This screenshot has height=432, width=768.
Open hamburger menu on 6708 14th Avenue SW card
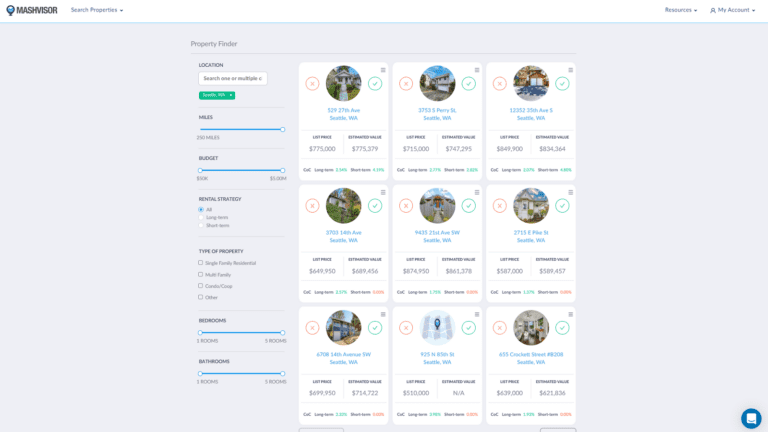pyautogui.click(x=383, y=314)
